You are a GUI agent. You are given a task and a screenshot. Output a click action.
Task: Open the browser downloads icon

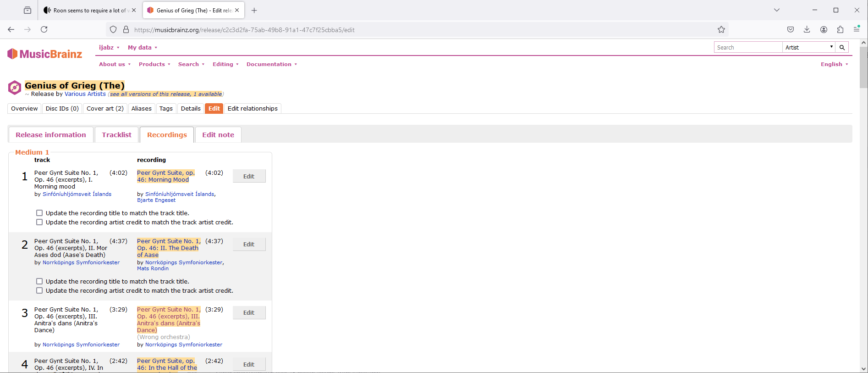pyautogui.click(x=807, y=29)
